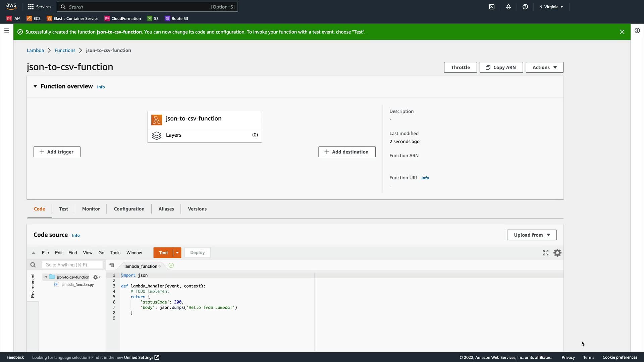
Task: Toggle fullscreen mode for code editor
Action: coord(546,253)
